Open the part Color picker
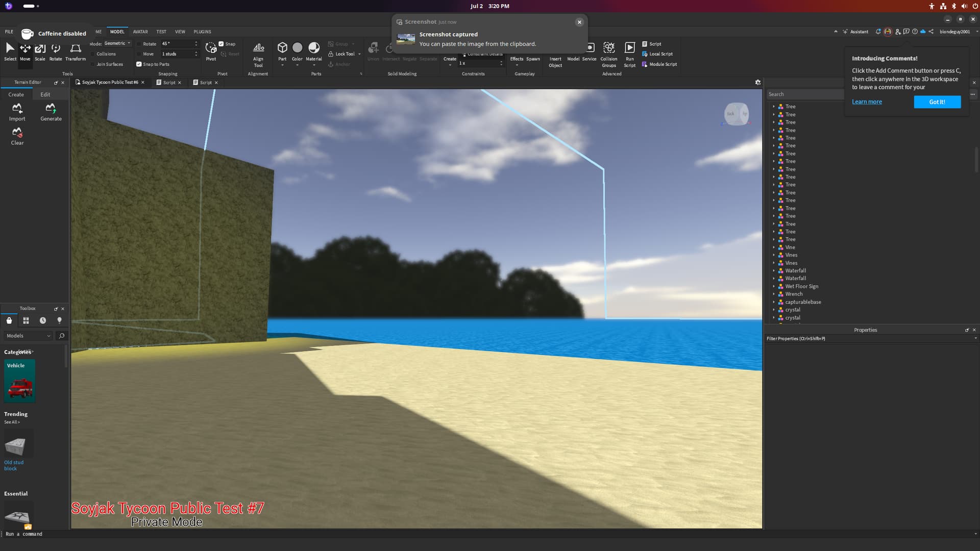The image size is (980, 551). [297, 48]
